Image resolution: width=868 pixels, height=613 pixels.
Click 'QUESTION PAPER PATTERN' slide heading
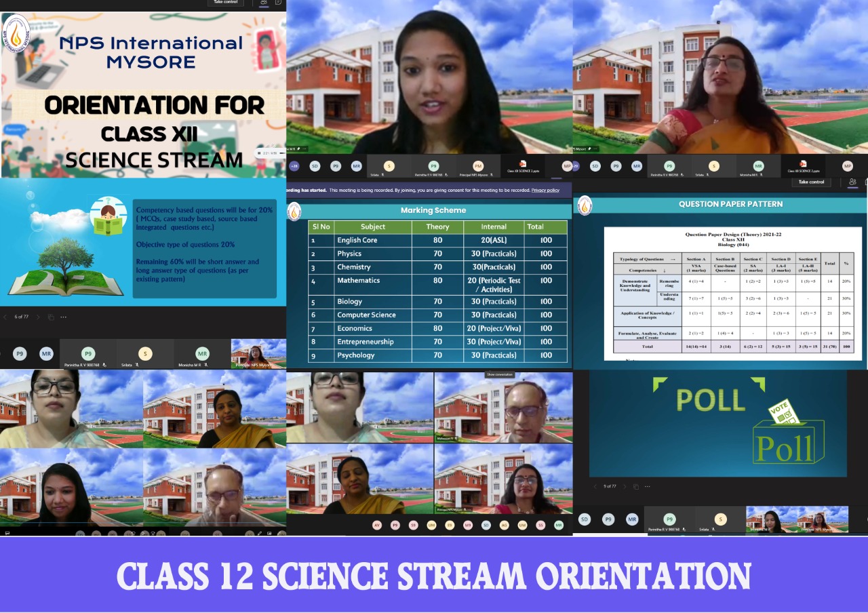[730, 204]
